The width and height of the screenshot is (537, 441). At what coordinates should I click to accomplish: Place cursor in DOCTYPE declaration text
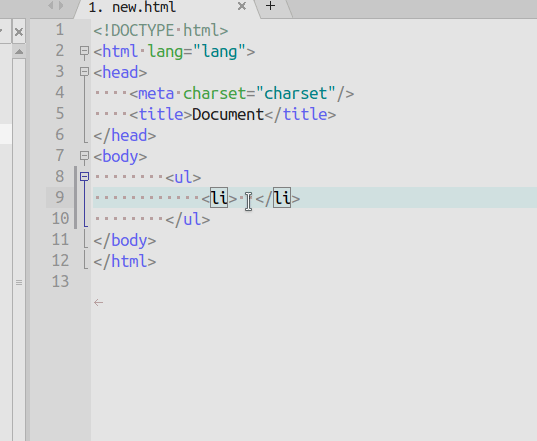(x=161, y=30)
